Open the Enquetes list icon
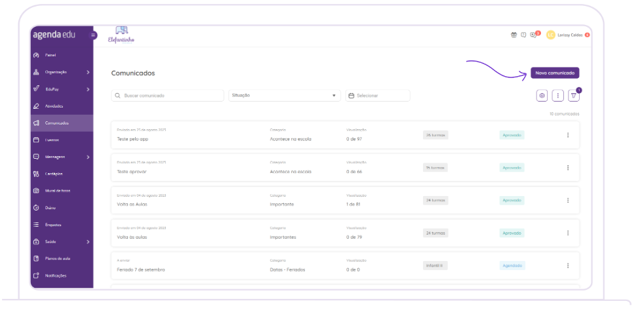The image size is (644, 316). (36, 225)
